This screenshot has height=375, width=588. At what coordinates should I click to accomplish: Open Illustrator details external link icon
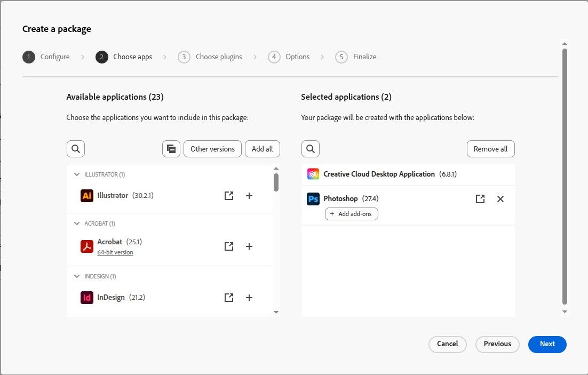click(x=229, y=196)
